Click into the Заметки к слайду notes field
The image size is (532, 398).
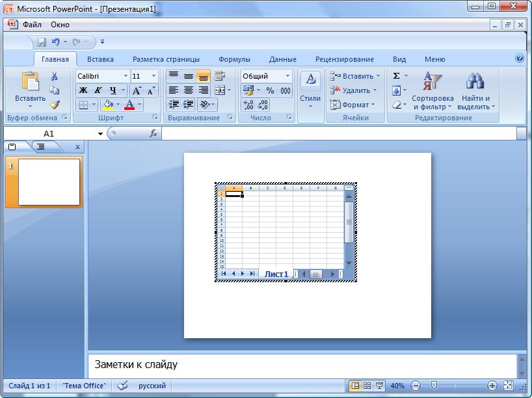(302, 365)
